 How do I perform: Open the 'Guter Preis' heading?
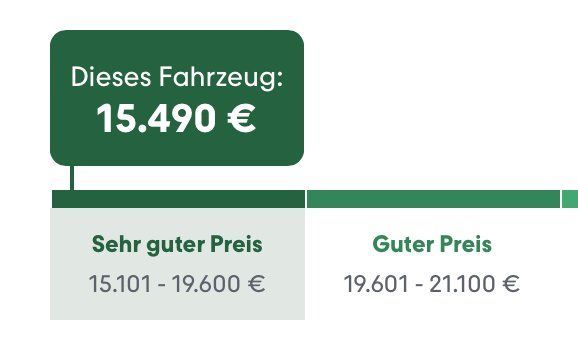click(432, 244)
